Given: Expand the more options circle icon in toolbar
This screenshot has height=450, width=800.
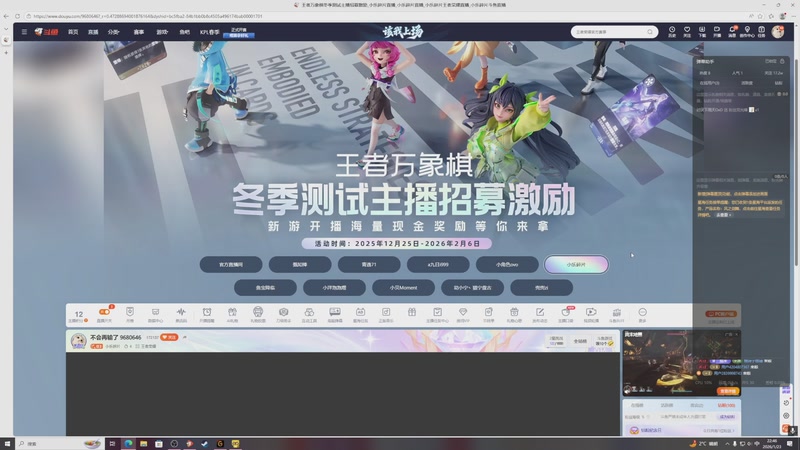Looking at the screenshot, I should coord(642,314).
